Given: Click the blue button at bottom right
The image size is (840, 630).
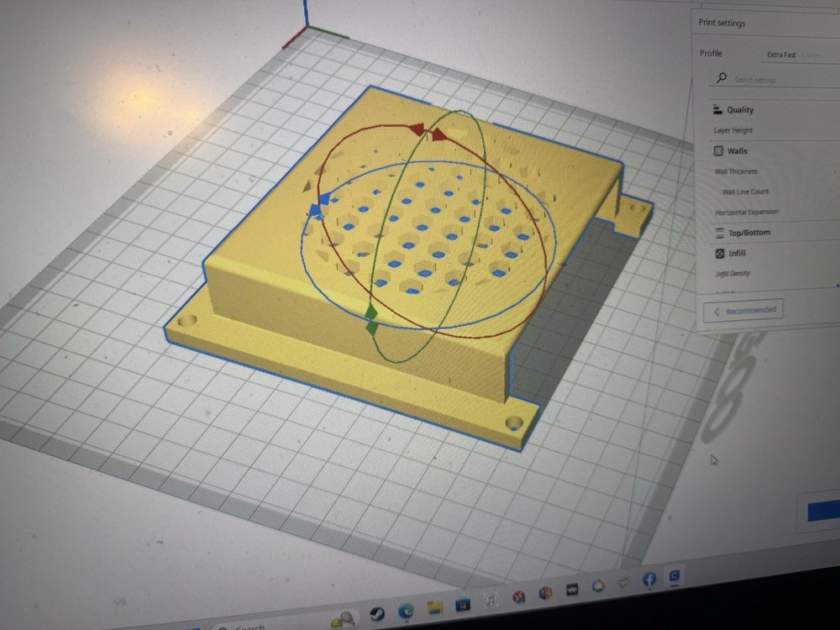Looking at the screenshot, I should (x=824, y=512).
